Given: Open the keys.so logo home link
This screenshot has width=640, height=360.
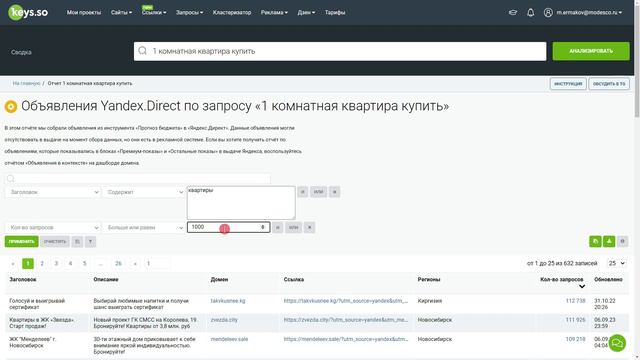Looking at the screenshot, I should coord(28,12).
